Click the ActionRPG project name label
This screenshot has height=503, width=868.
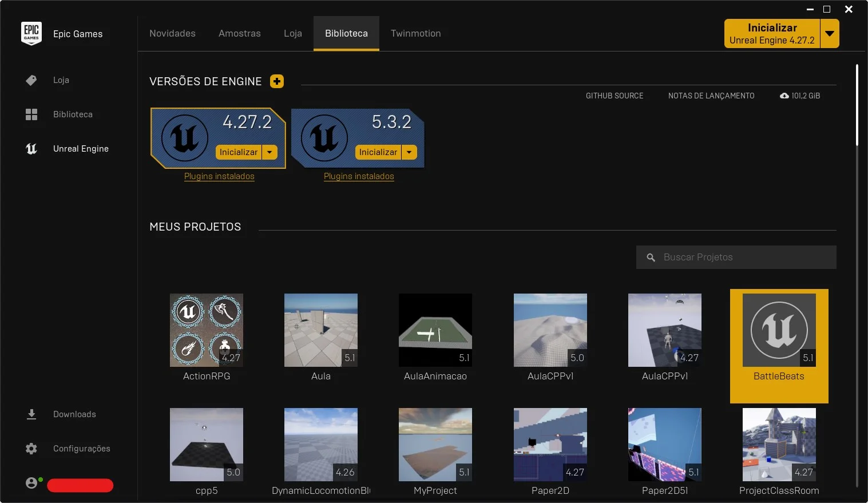[207, 376]
